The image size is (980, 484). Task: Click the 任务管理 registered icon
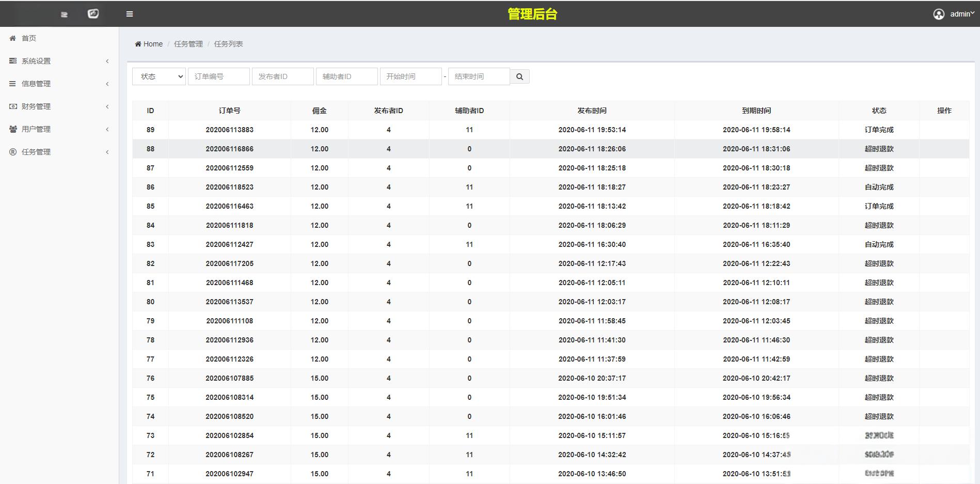(x=13, y=152)
